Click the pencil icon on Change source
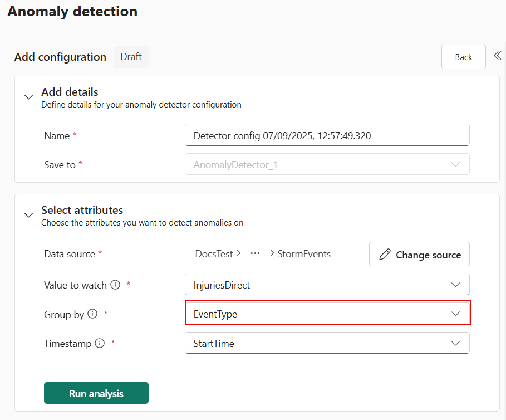 click(384, 254)
